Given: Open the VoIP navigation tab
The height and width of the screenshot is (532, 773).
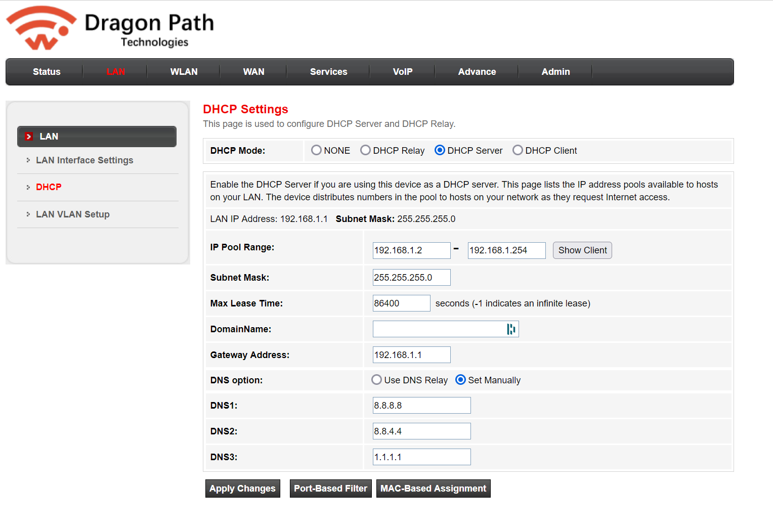Looking at the screenshot, I should pyautogui.click(x=403, y=72).
